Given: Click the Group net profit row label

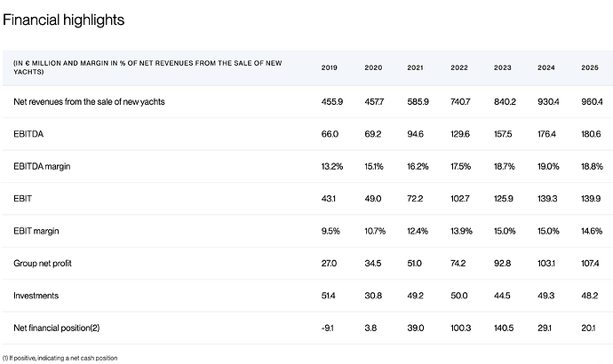Looking at the screenshot, I should (43, 264).
